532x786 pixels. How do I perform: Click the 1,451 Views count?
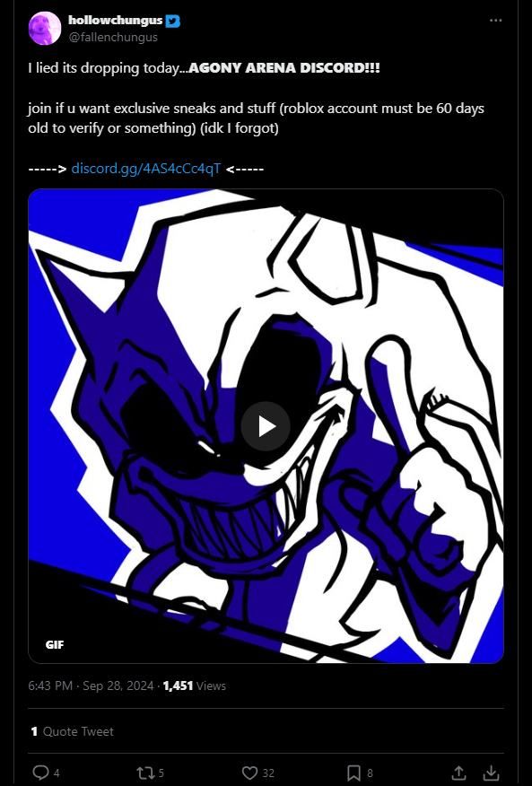click(x=195, y=686)
